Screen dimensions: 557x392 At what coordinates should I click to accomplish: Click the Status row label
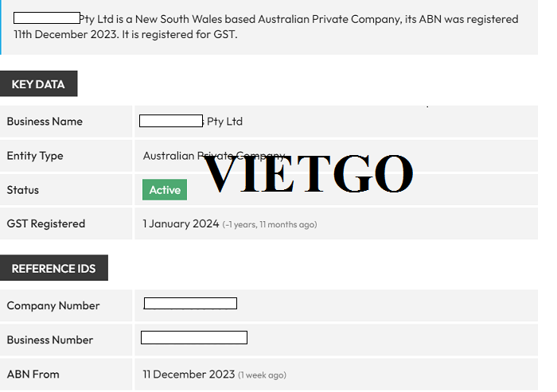point(23,190)
